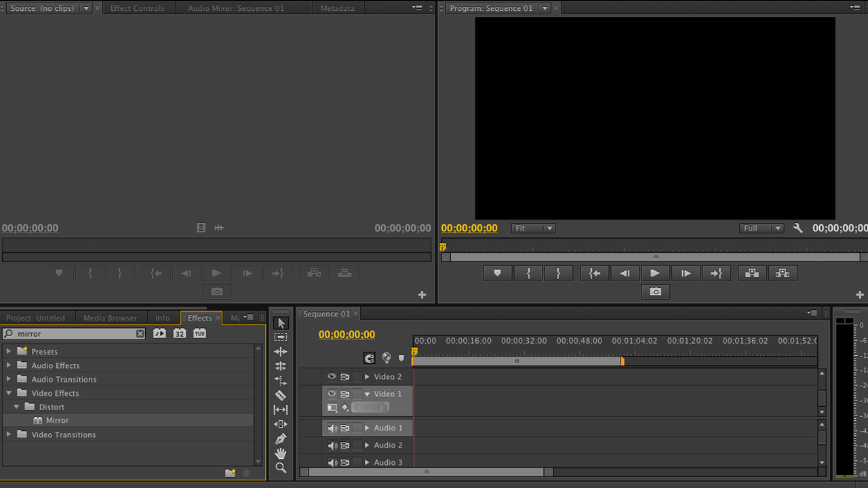868x488 pixels.
Task: Open the Project: Untitled tab
Action: (x=35, y=318)
